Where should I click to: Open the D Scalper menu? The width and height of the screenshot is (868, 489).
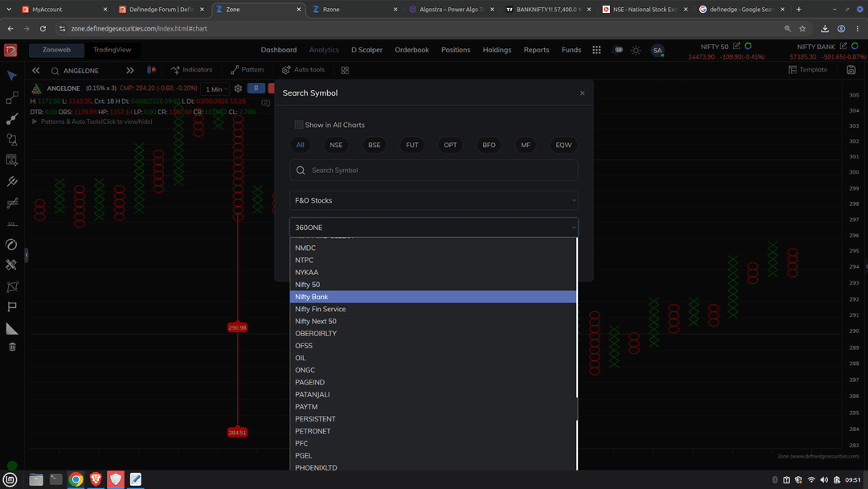pos(366,50)
